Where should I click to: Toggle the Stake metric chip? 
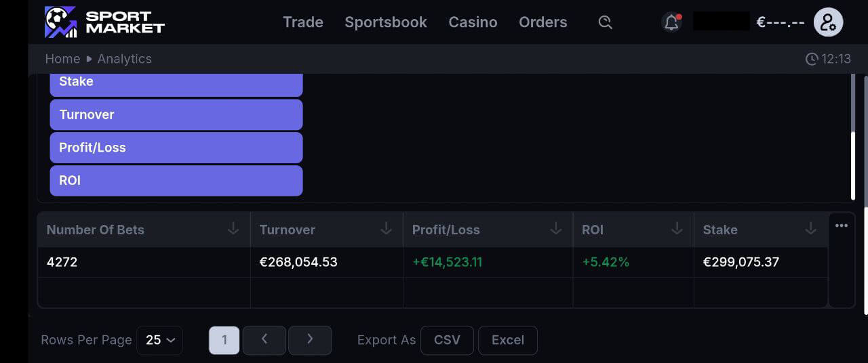(x=176, y=83)
